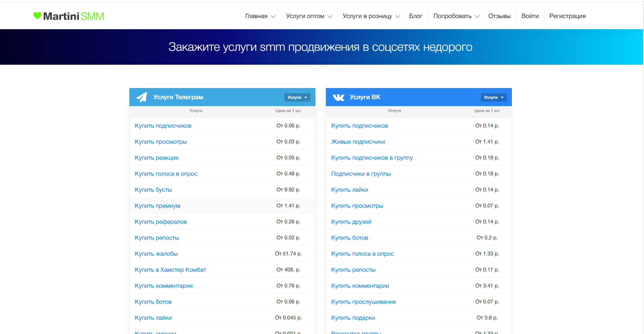Click the Услуги Телеграм panel title
The width and height of the screenshot is (644, 334).
[178, 97]
